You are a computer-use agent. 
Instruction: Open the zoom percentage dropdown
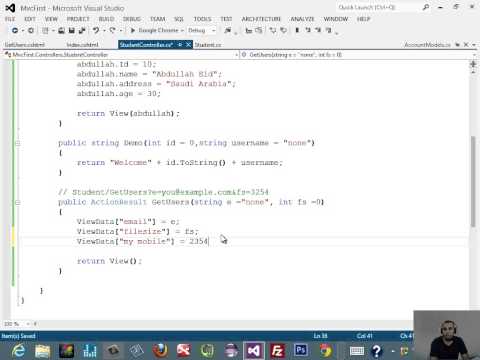click(x=28, y=324)
